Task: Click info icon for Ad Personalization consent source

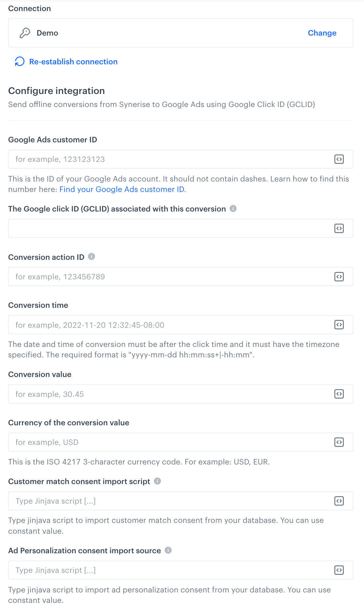Action: 169,550
